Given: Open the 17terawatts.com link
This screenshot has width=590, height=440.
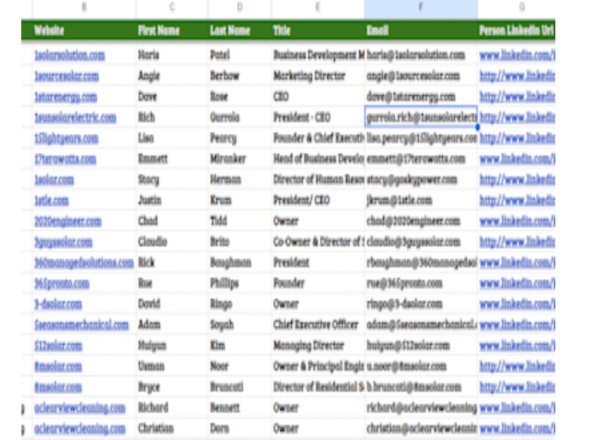Looking at the screenshot, I should pyautogui.click(x=65, y=159).
